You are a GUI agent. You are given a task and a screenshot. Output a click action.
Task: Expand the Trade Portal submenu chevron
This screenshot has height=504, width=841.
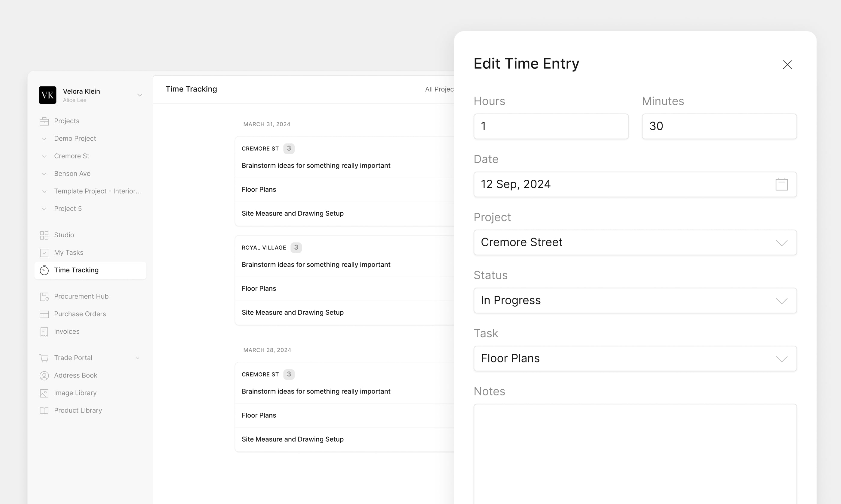tap(138, 358)
